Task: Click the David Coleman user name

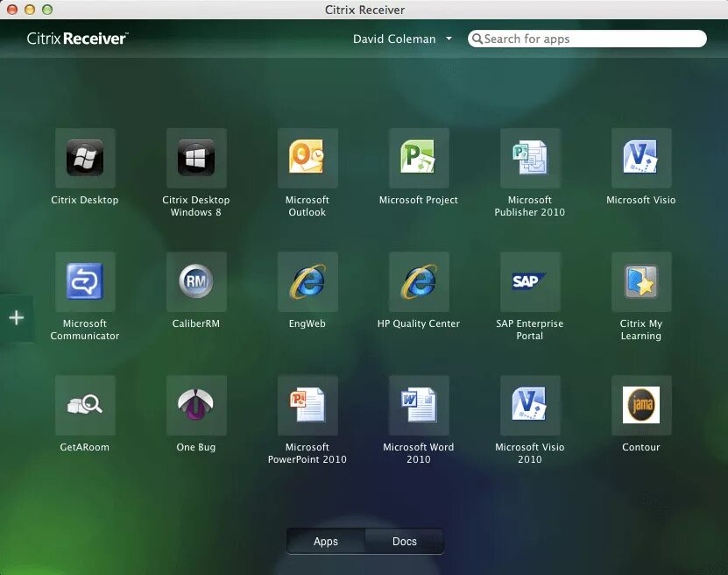Action: [394, 39]
